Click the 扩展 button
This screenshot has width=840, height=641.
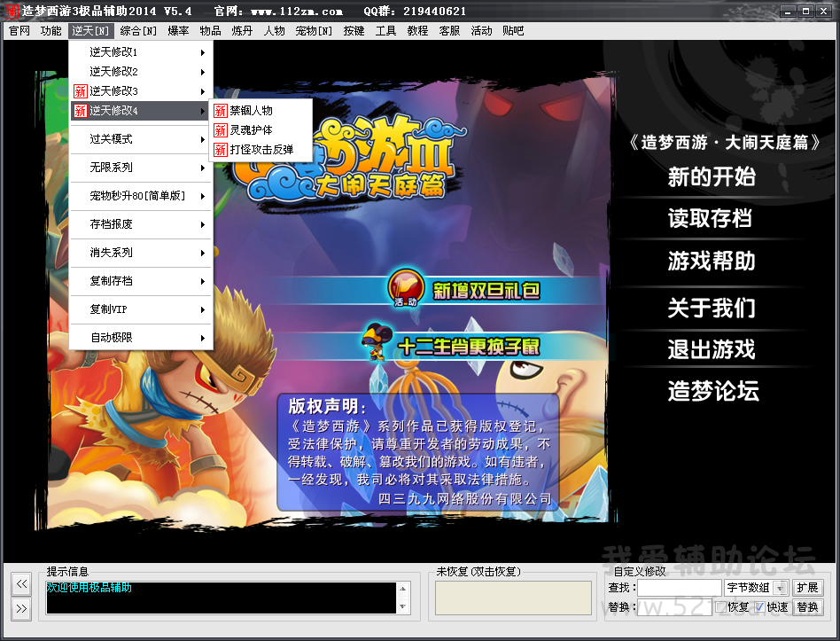(x=807, y=588)
